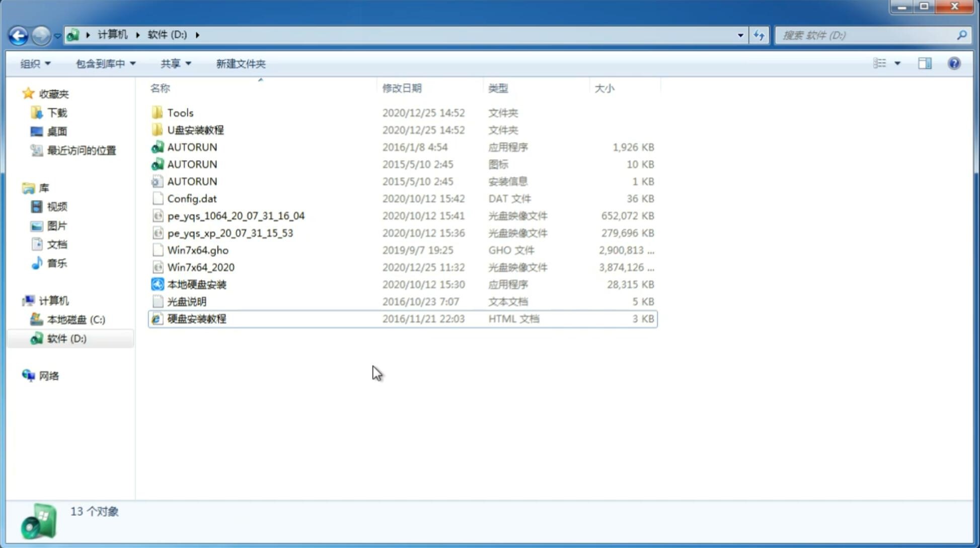Navigate back using back arrow button
This screenshot has width=980, height=548.
(18, 34)
